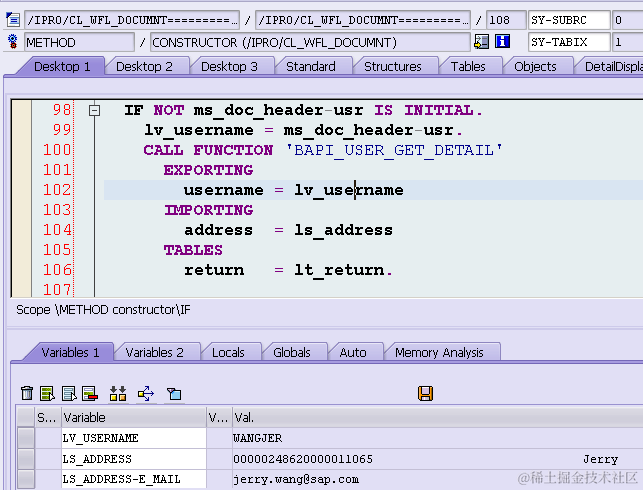Click the SY-SUBRC label field
Image resolution: width=643 pixels, height=490 pixels.
569,20
